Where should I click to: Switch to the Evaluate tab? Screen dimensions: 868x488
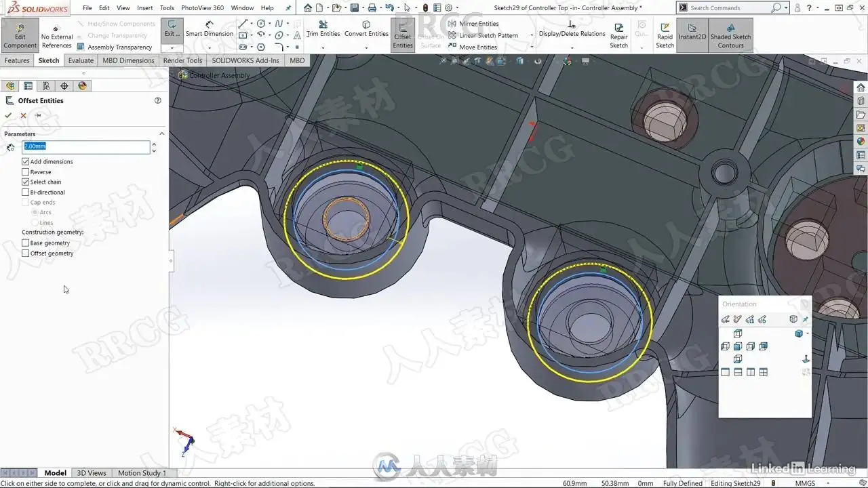81,60
